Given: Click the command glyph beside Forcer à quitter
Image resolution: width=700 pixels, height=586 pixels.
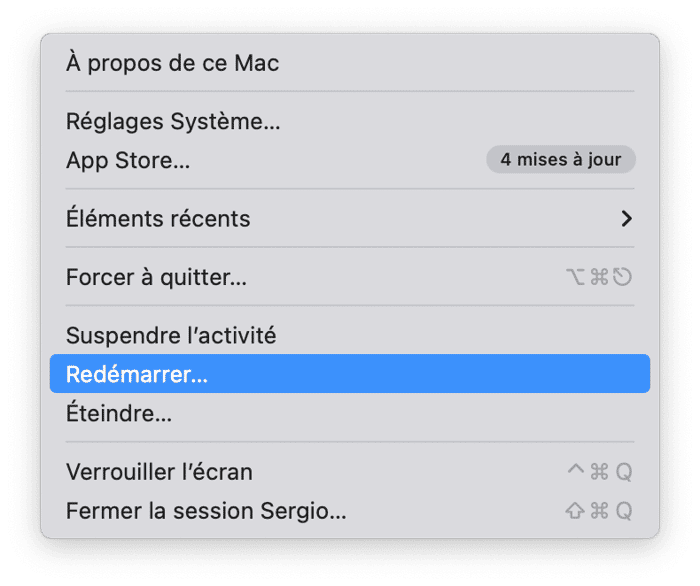Looking at the screenshot, I should click(599, 277).
